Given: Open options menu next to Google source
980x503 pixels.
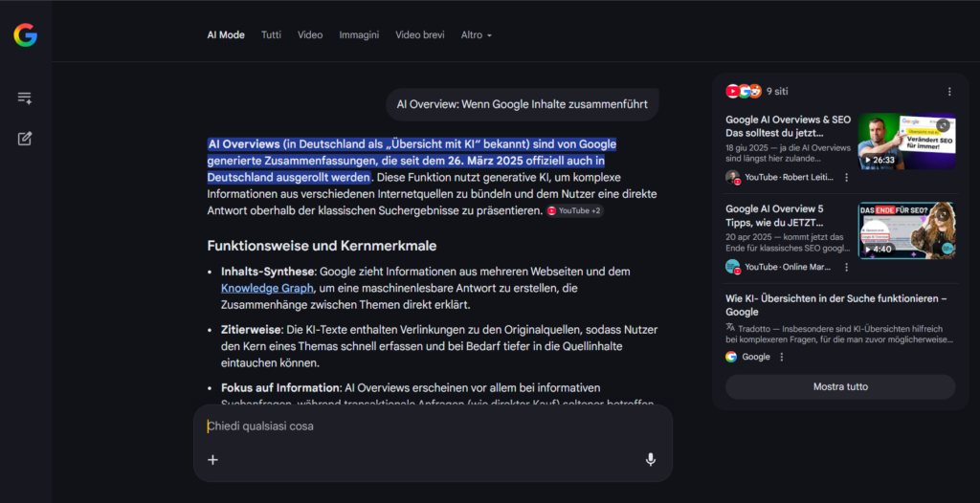Looking at the screenshot, I should (781, 357).
